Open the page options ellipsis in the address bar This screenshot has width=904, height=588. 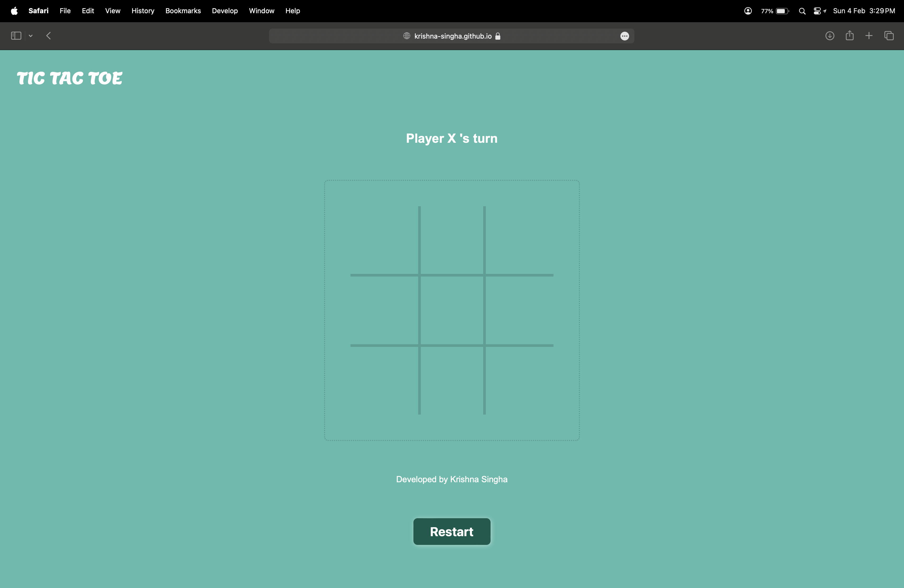[624, 36]
